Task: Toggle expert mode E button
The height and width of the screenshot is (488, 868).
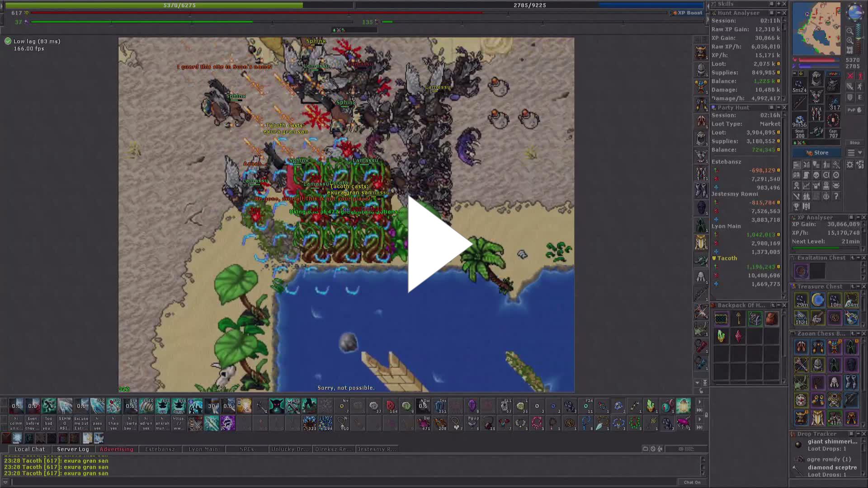Action: click(x=859, y=98)
